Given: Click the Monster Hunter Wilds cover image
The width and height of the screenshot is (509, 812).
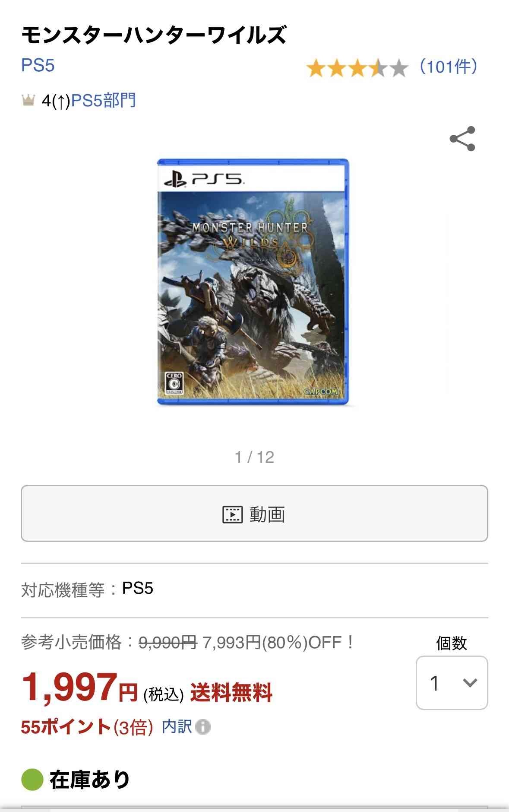Looking at the screenshot, I should (x=253, y=282).
